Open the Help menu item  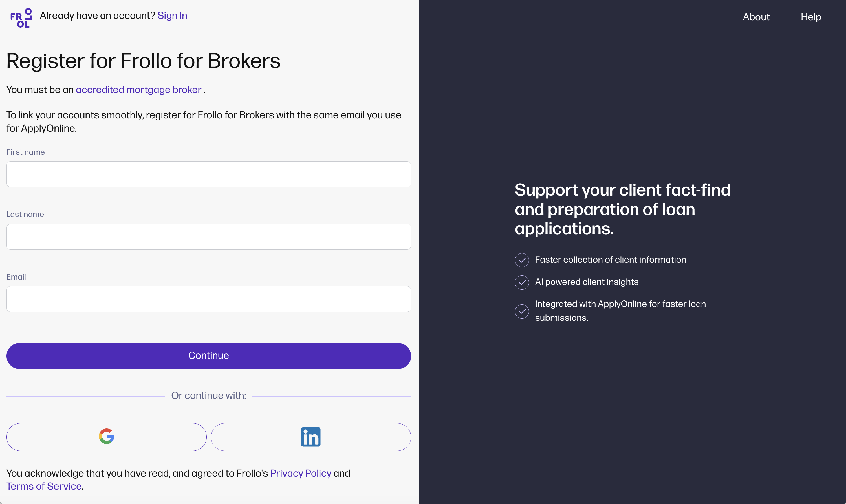811,17
